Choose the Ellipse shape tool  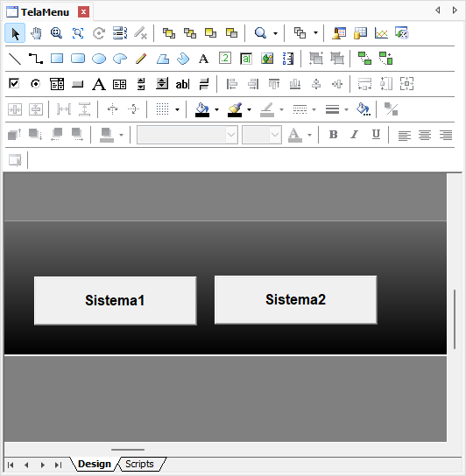[99, 59]
